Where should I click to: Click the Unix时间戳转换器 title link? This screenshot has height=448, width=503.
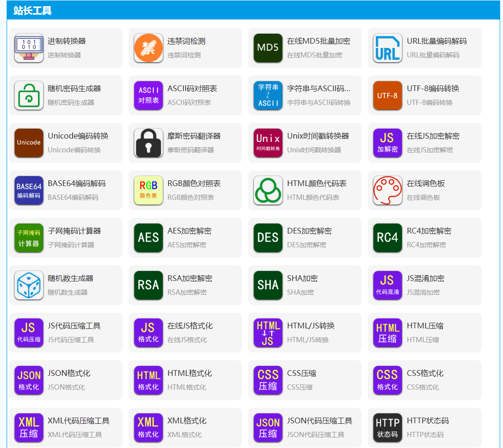point(318,136)
